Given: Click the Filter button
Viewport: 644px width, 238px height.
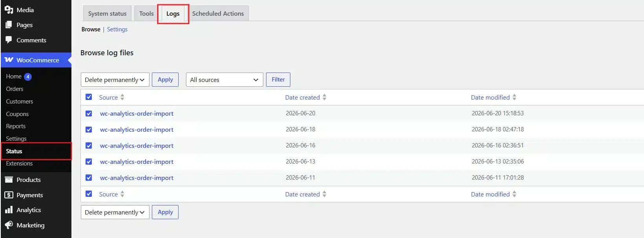Looking at the screenshot, I should pyautogui.click(x=278, y=80).
